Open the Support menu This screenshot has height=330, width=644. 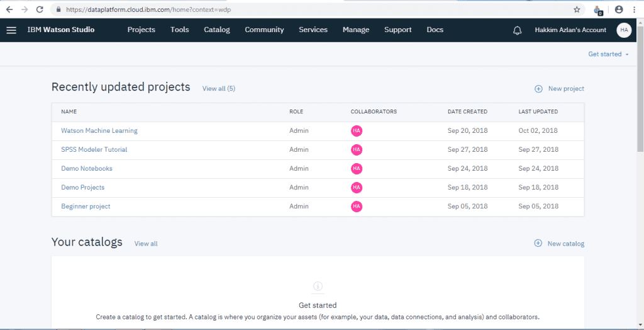397,30
